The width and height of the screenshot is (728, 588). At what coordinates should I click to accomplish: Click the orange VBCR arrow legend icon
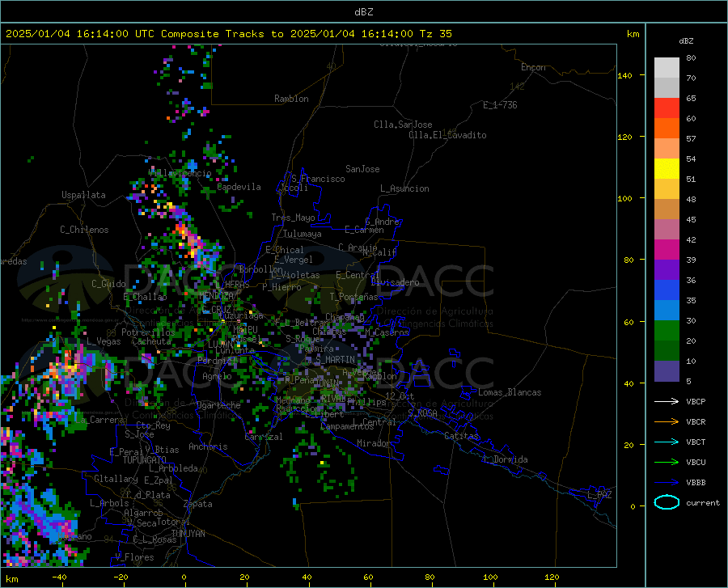pos(667,421)
